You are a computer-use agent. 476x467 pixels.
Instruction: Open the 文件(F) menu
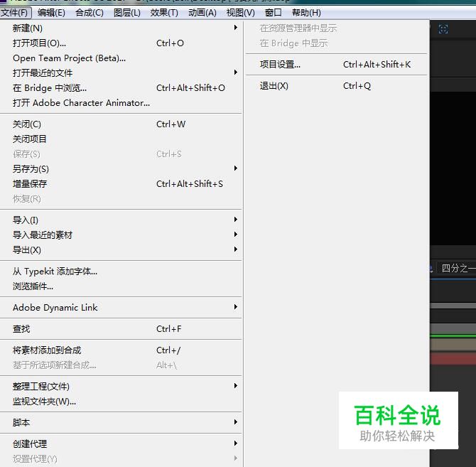16,13
